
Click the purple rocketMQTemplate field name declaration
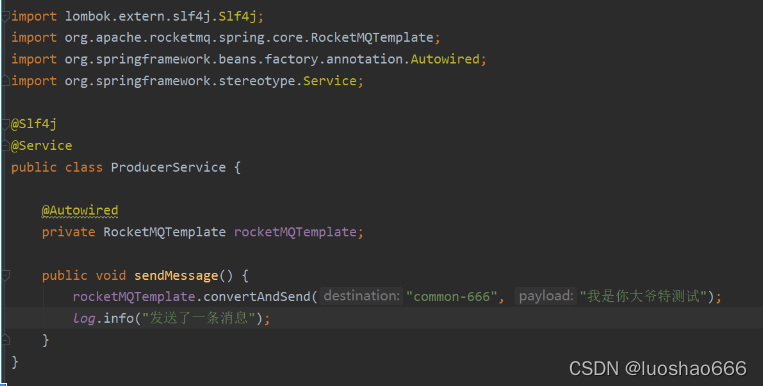pos(295,232)
